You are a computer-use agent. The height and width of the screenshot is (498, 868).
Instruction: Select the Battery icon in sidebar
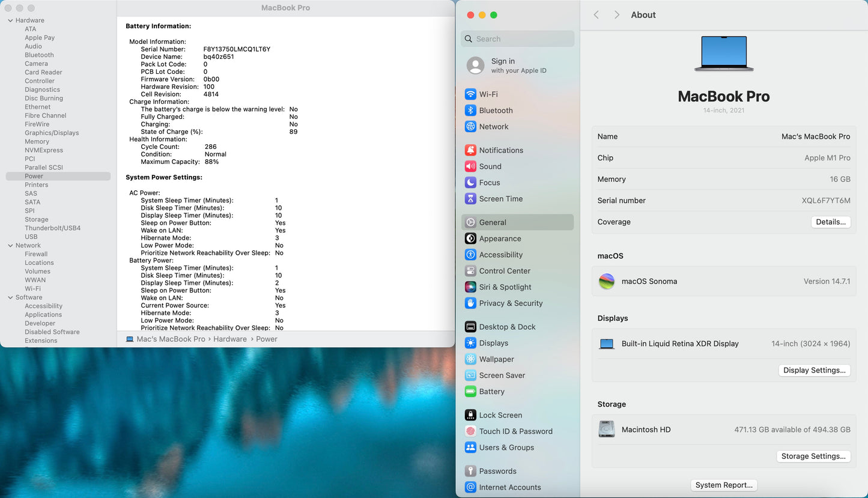click(x=470, y=392)
